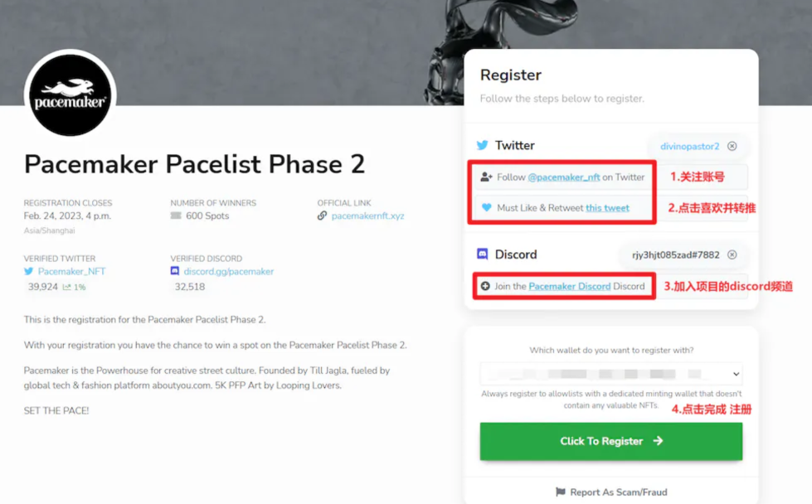Visit the pacemakernft.xyz official link
The height and width of the screenshot is (504, 812).
tap(367, 216)
